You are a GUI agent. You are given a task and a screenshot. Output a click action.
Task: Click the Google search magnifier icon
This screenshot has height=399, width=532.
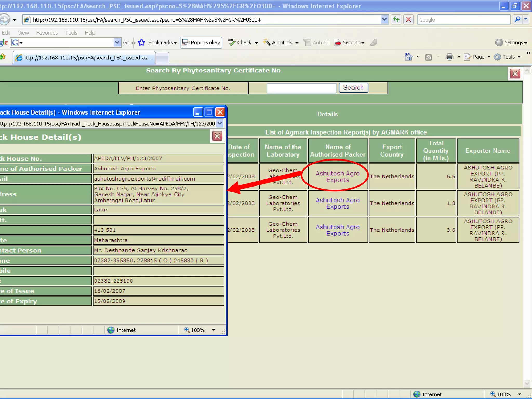[x=517, y=19]
